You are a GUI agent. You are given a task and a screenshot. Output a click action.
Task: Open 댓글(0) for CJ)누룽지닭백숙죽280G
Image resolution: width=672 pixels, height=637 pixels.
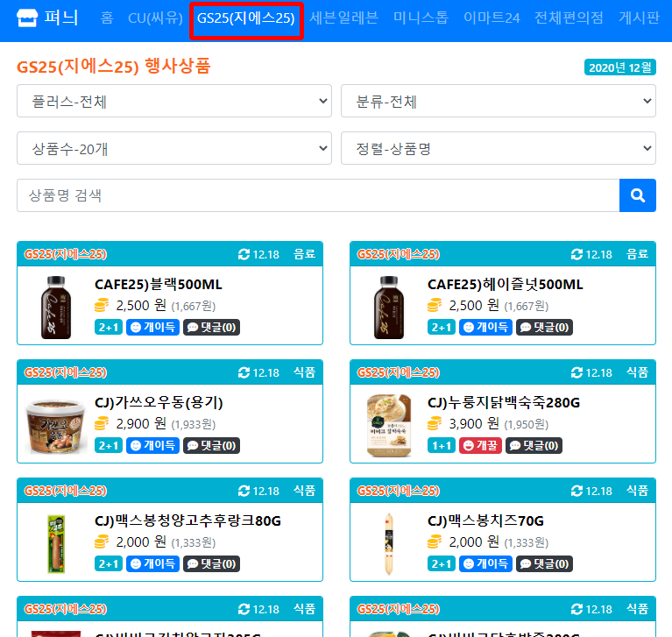[x=534, y=446]
